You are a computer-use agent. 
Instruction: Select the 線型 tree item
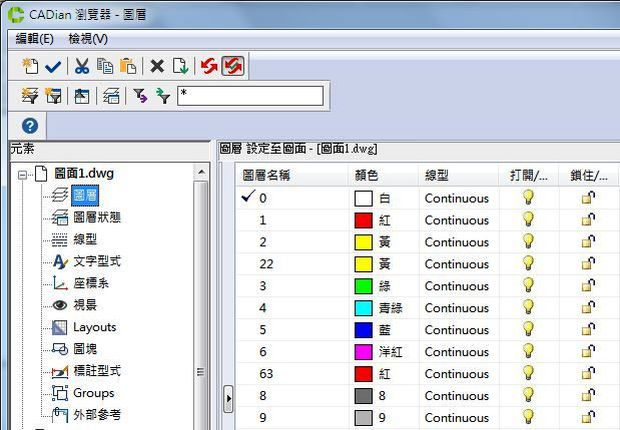click(x=85, y=239)
